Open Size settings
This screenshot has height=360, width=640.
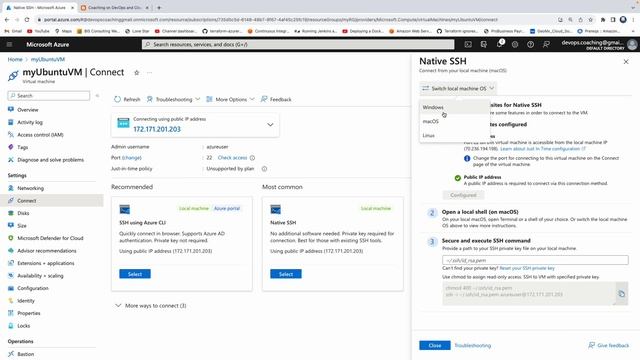[x=22, y=226]
